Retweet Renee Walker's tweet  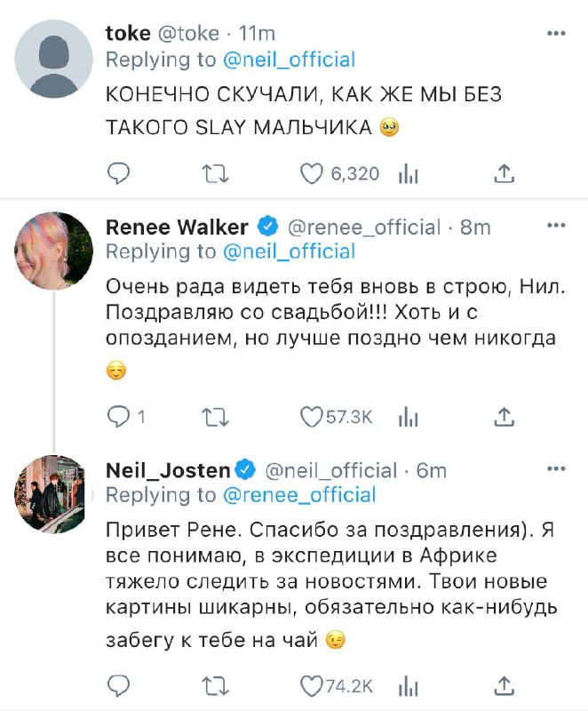(x=215, y=417)
